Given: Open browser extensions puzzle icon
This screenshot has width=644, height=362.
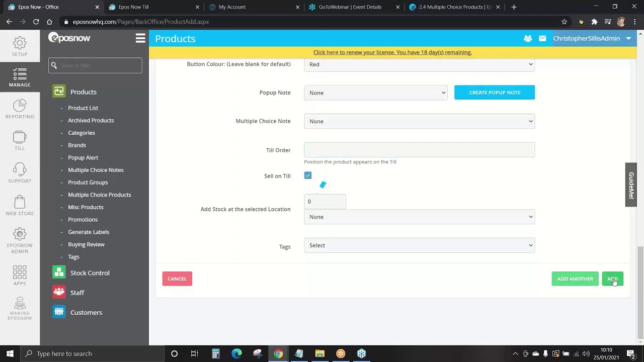Looking at the screenshot, I should [x=594, y=22].
